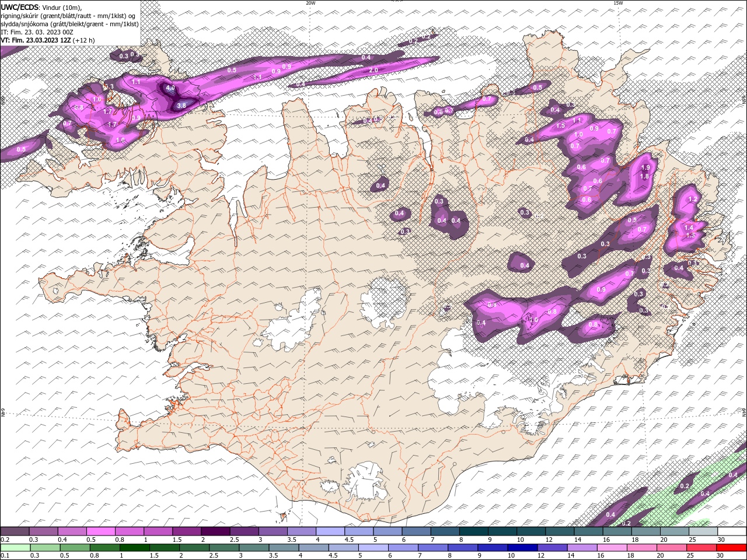Select green-row blue swatch between 10 and 12
Image resolution: width=747 pixels, height=560 pixels.
tap(523, 547)
